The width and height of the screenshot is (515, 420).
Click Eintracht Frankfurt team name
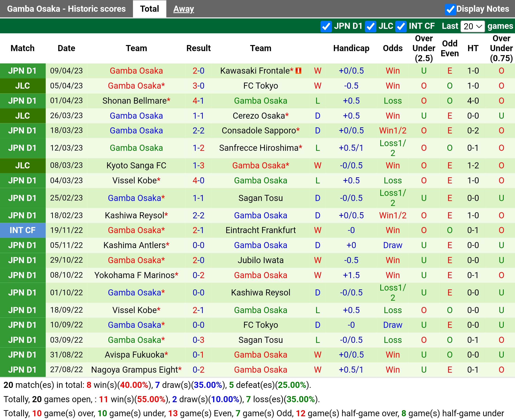(261, 230)
